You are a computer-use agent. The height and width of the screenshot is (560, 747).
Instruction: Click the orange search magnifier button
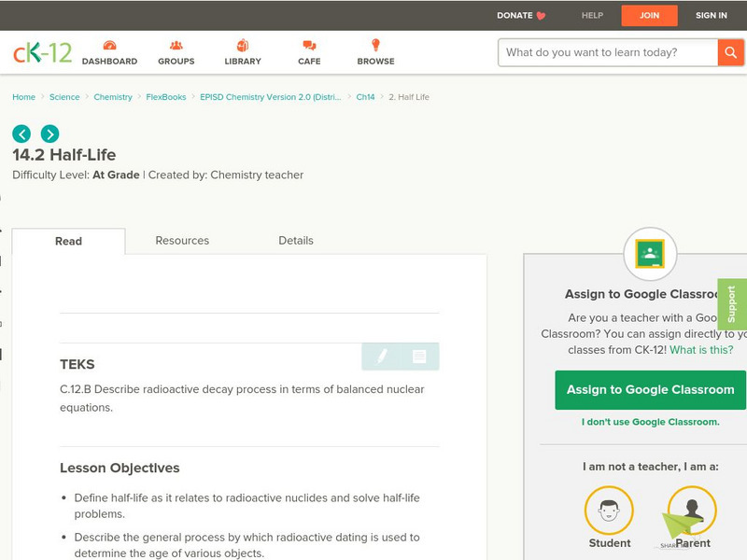pyautogui.click(x=731, y=52)
